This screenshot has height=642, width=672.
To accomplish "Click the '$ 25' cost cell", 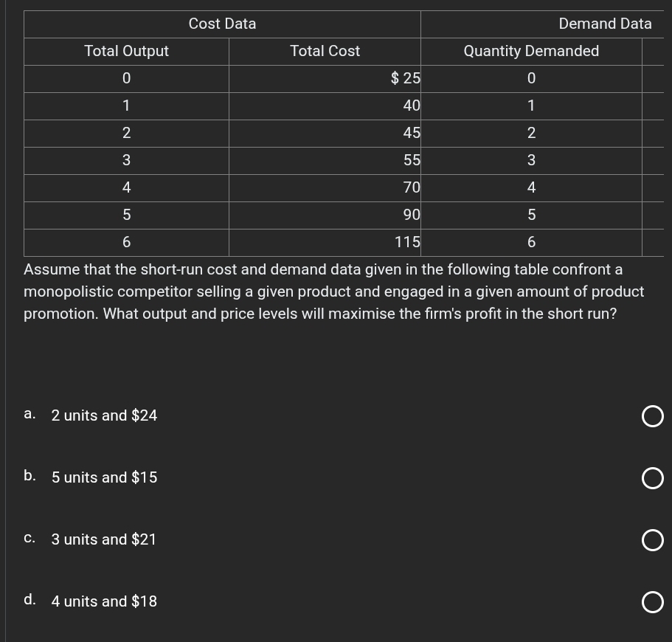I will [x=405, y=78].
